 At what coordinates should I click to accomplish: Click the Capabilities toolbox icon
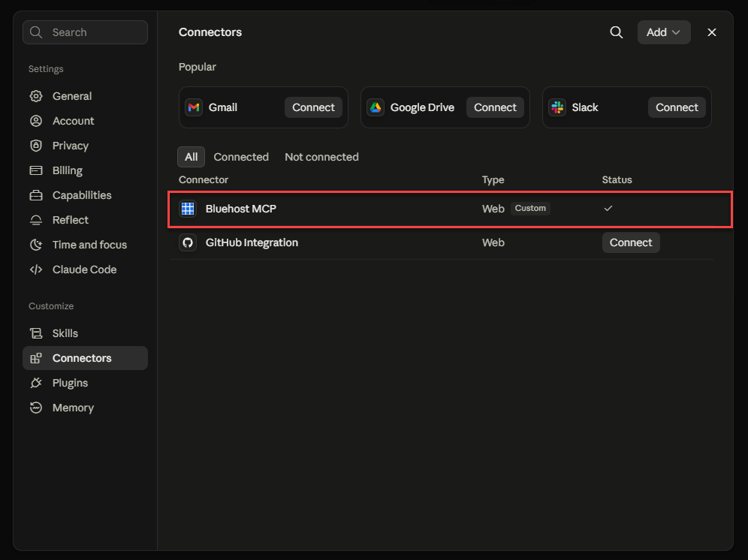coord(36,195)
